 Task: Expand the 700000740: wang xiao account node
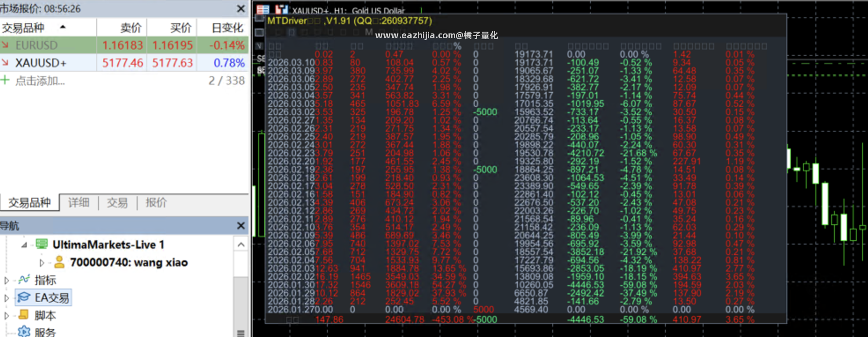click(42, 263)
